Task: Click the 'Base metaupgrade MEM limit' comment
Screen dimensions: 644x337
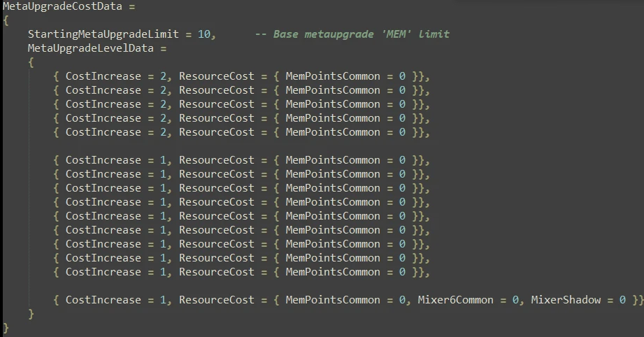Action: coord(352,34)
